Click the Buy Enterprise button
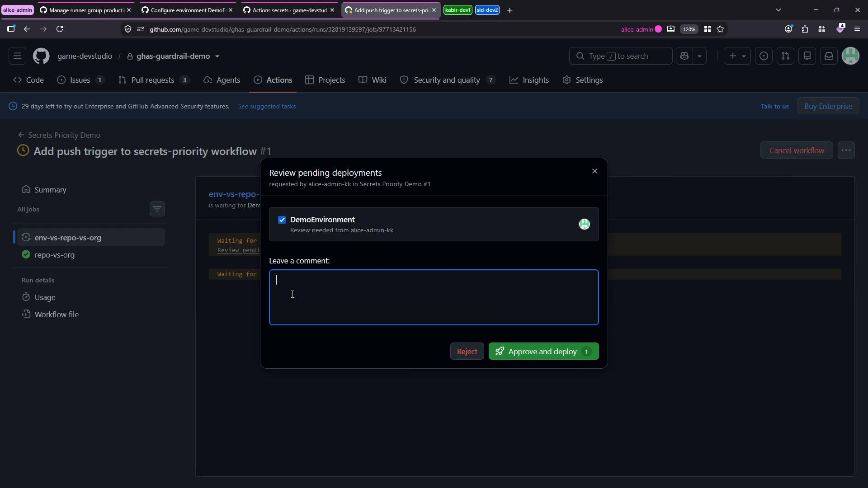The image size is (868, 488). tap(828, 106)
